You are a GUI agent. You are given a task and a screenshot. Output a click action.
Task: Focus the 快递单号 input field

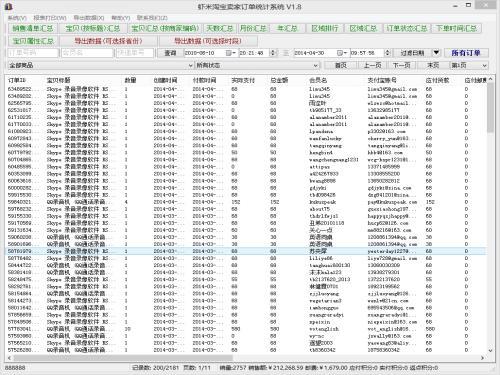pos(135,53)
